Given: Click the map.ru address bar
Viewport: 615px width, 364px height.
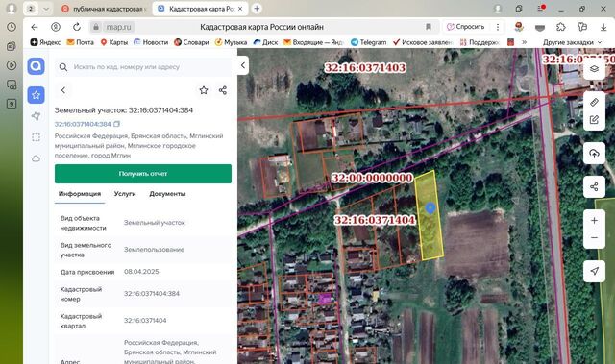Looking at the screenshot, I should 118,27.
